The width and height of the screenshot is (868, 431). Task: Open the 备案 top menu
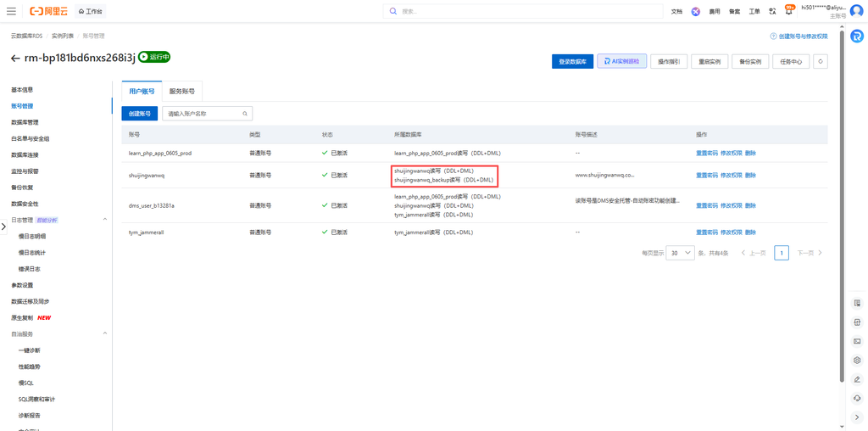[735, 11]
